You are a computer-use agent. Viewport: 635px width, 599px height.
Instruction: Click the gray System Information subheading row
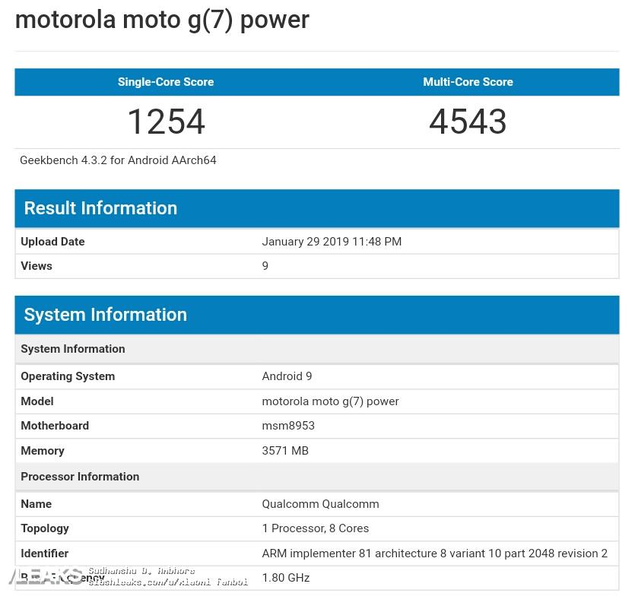317,349
